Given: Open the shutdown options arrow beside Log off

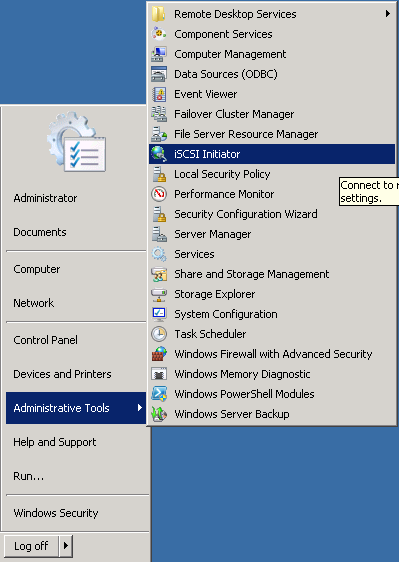Looking at the screenshot, I should click(x=66, y=546).
